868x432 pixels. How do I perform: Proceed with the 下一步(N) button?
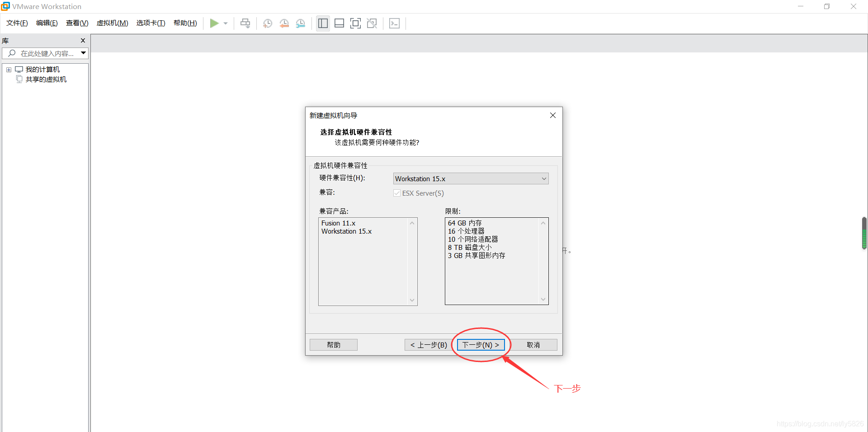click(x=481, y=345)
